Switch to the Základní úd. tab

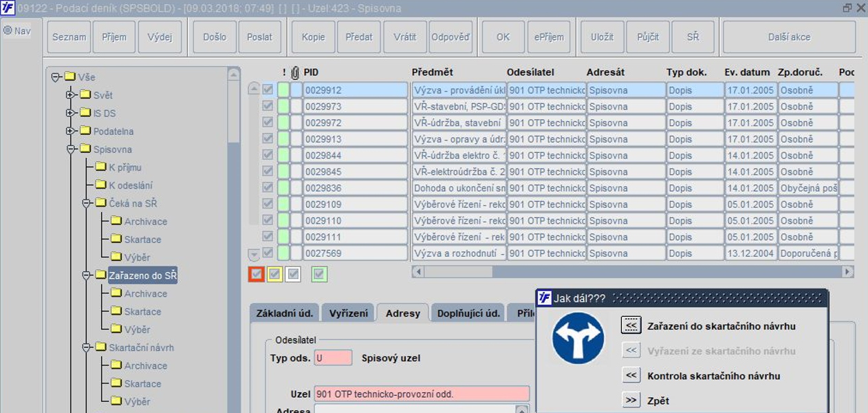point(285,313)
